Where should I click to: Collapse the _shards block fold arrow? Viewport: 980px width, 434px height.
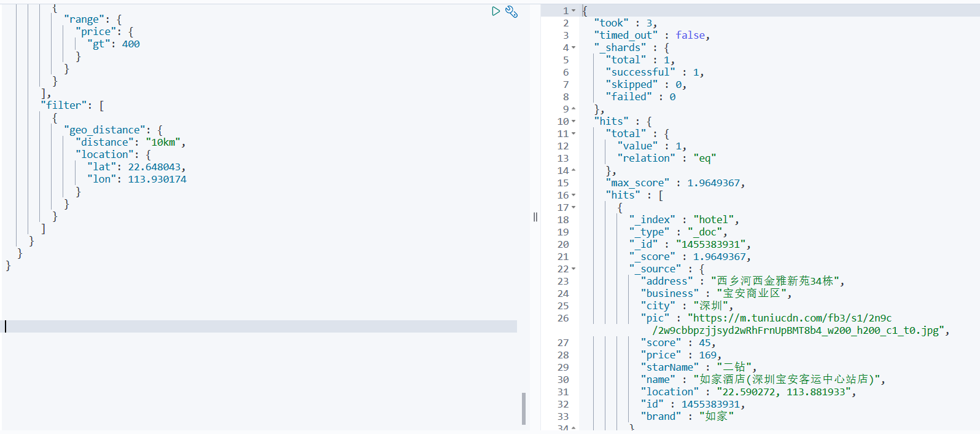[x=574, y=48]
